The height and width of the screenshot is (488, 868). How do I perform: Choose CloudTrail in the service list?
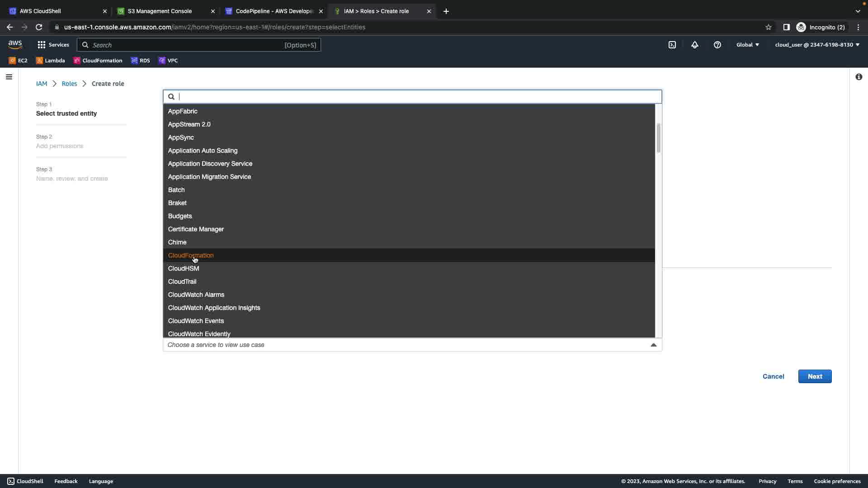pyautogui.click(x=182, y=282)
